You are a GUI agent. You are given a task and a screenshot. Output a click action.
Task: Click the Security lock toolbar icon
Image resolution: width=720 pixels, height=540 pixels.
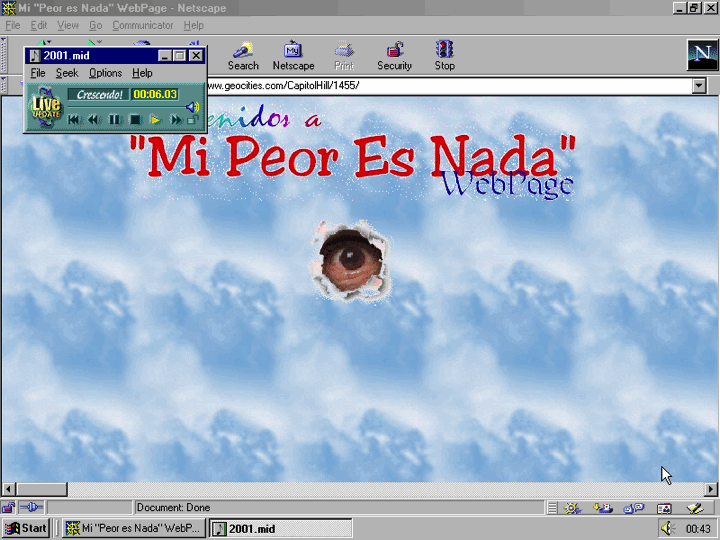[394, 55]
